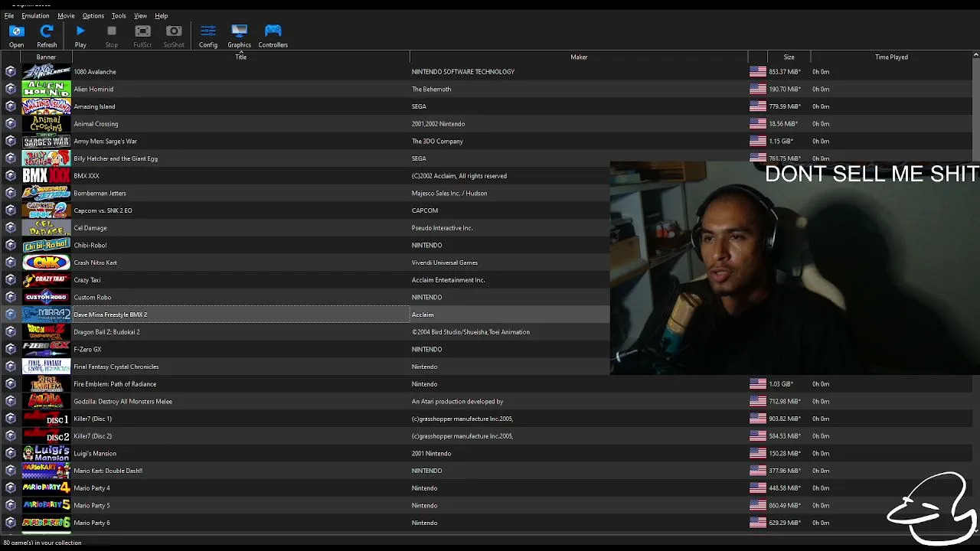980x551 pixels.
Task: Click the scrollbar up arrow of the game list
Action: tap(976, 55)
